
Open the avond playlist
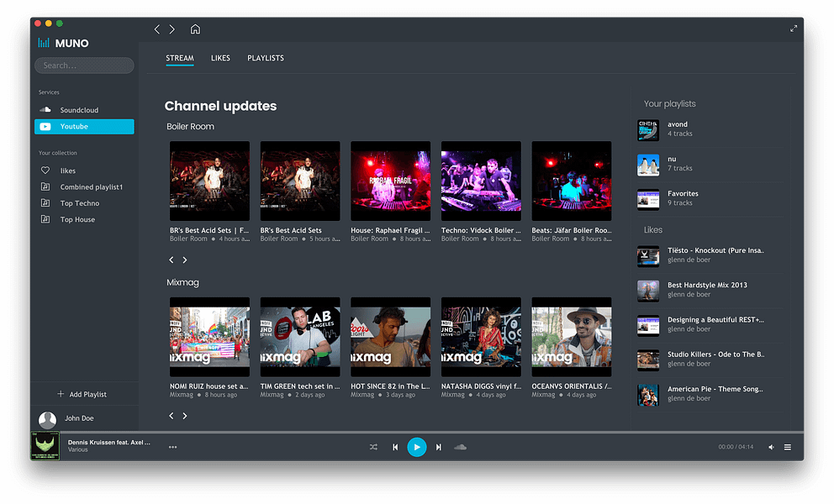pos(710,129)
